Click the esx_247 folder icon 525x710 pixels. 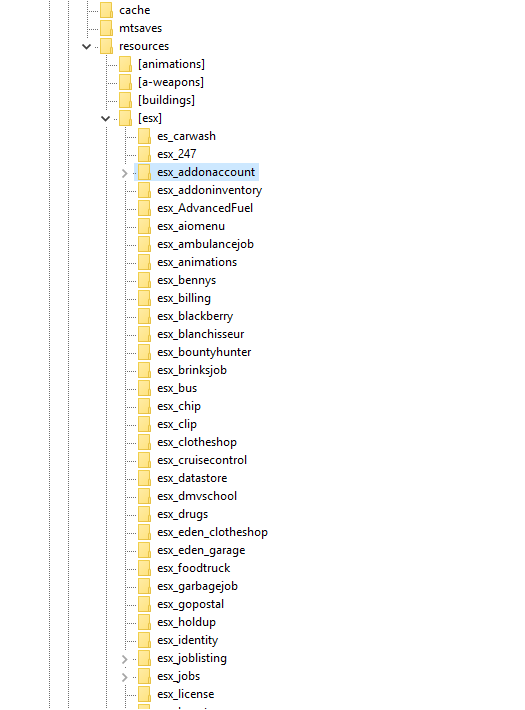tap(144, 154)
